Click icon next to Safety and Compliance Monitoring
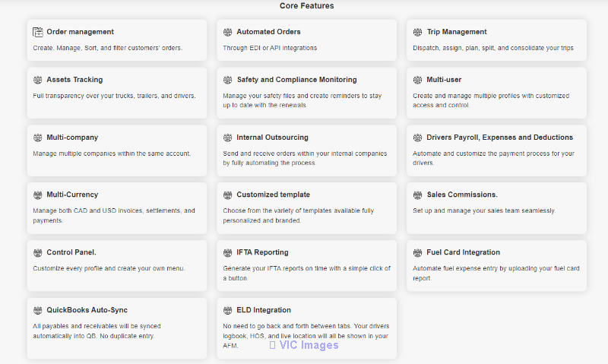608x364 pixels. pyautogui.click(x=227, y=80)
